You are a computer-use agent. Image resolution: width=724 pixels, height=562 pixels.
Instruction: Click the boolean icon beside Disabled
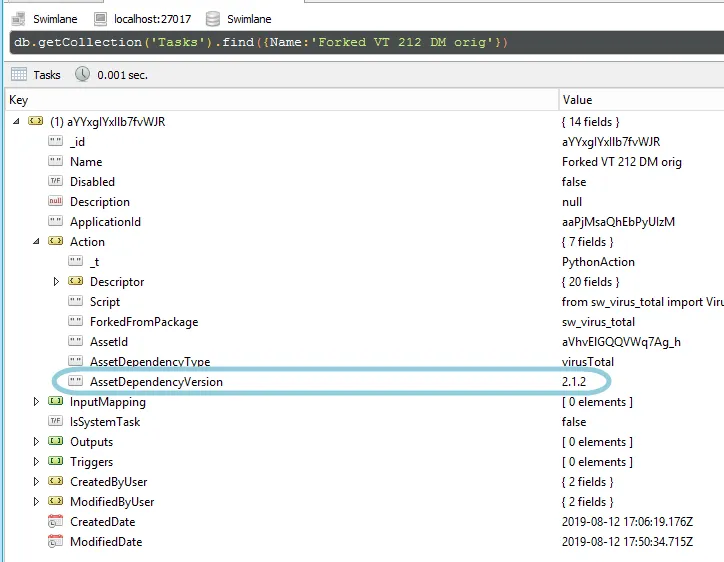pos(55,181)
